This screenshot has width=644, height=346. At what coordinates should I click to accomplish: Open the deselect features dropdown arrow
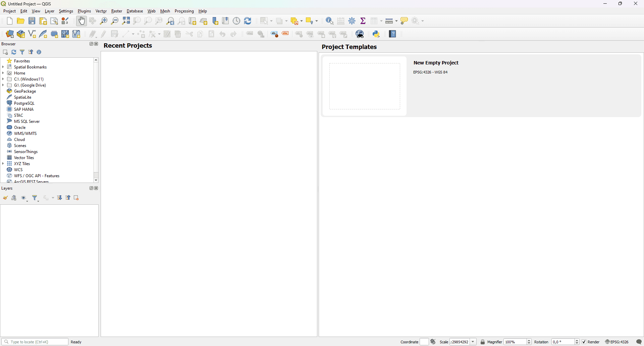301,21
